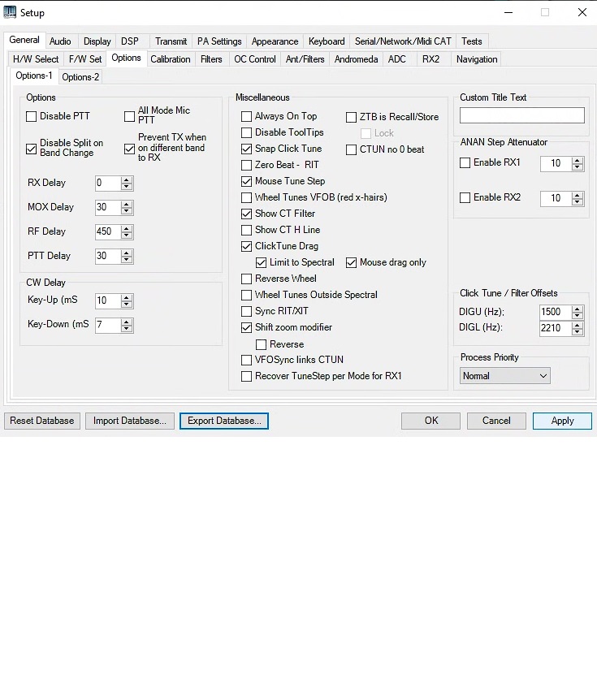The height and width of the screenshot is (700, 597).
Task: Increase the RX Delay spinner value
Action: (x=127, y=179)
